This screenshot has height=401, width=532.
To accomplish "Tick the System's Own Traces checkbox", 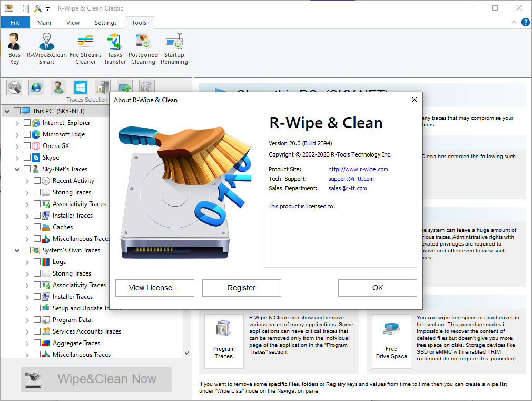I will click(x=27, y=250).
